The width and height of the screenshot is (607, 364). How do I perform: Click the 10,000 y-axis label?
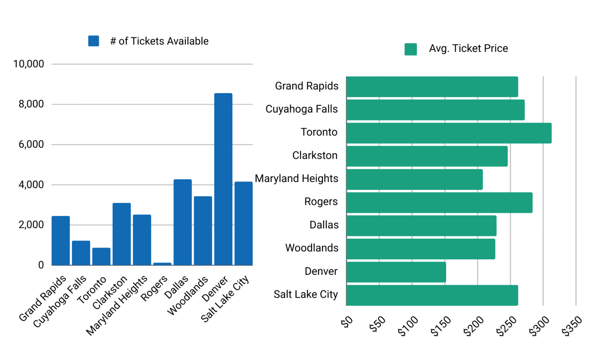[x=28, y=64]
